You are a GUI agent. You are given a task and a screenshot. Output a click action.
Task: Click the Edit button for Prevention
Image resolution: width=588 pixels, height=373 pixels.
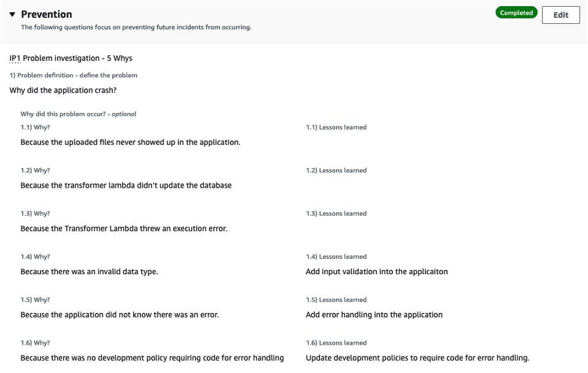click(x=560, y=15)
